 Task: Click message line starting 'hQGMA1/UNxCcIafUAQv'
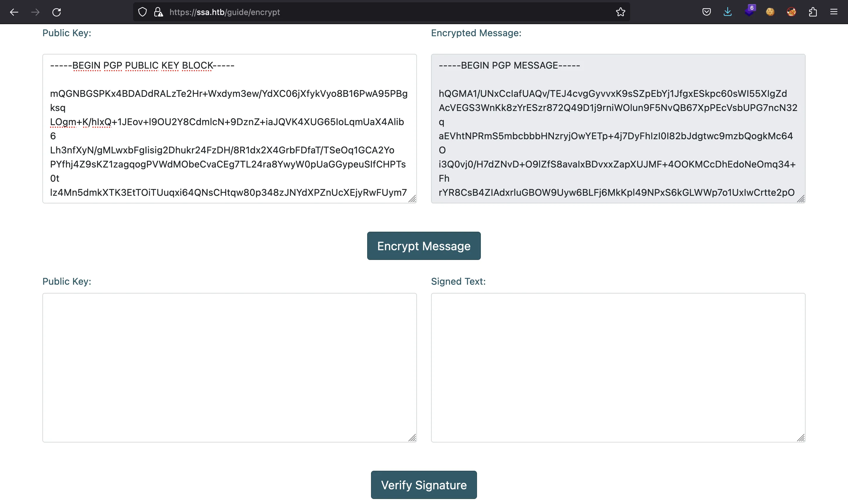[x=613, y=93]
